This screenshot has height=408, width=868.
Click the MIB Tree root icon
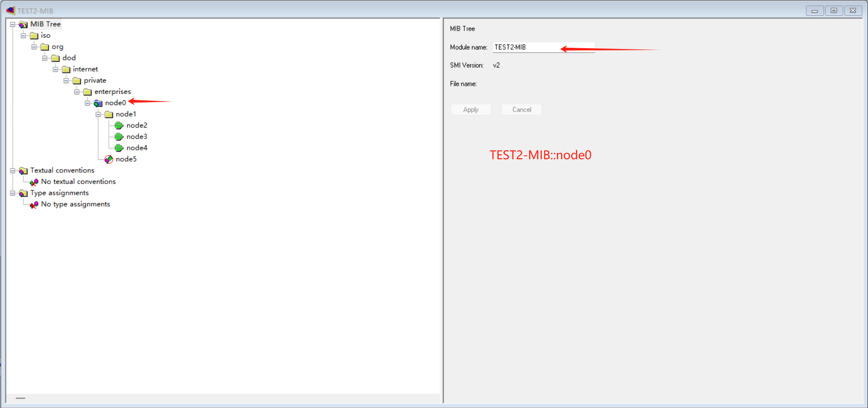point(23,24)
